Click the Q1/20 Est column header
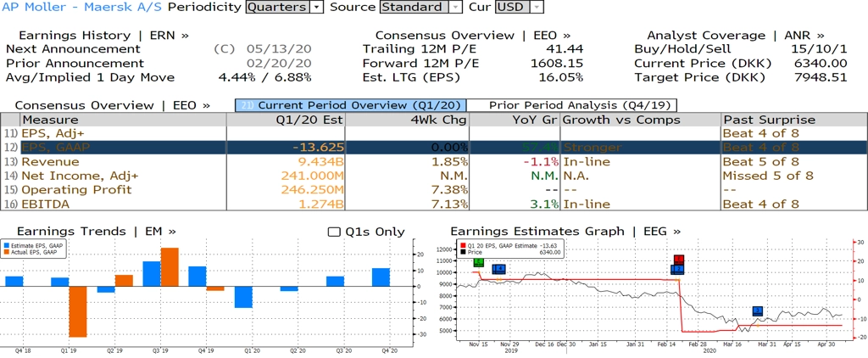868x358 pixels. (x=286, y=120)
